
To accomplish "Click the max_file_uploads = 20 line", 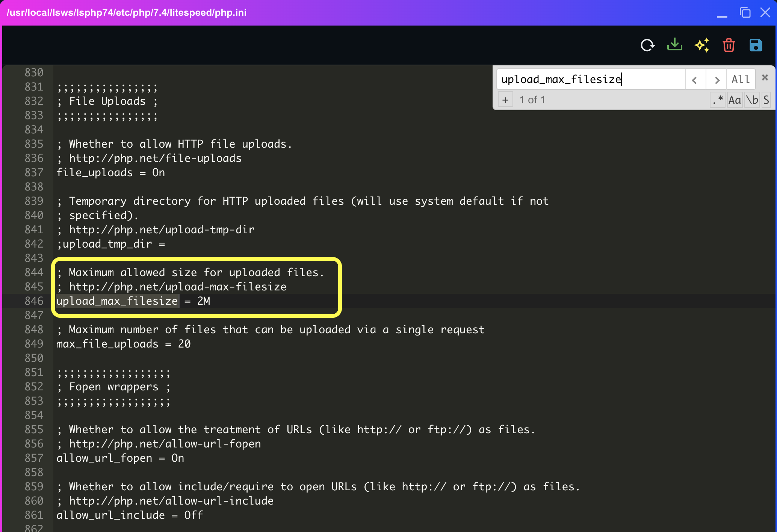I will point(123,344).
